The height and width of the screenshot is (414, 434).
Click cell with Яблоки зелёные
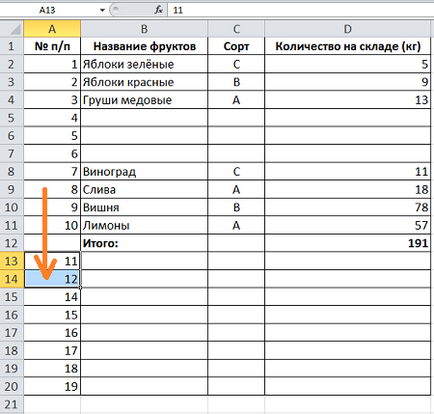click(x=144, y=64)
